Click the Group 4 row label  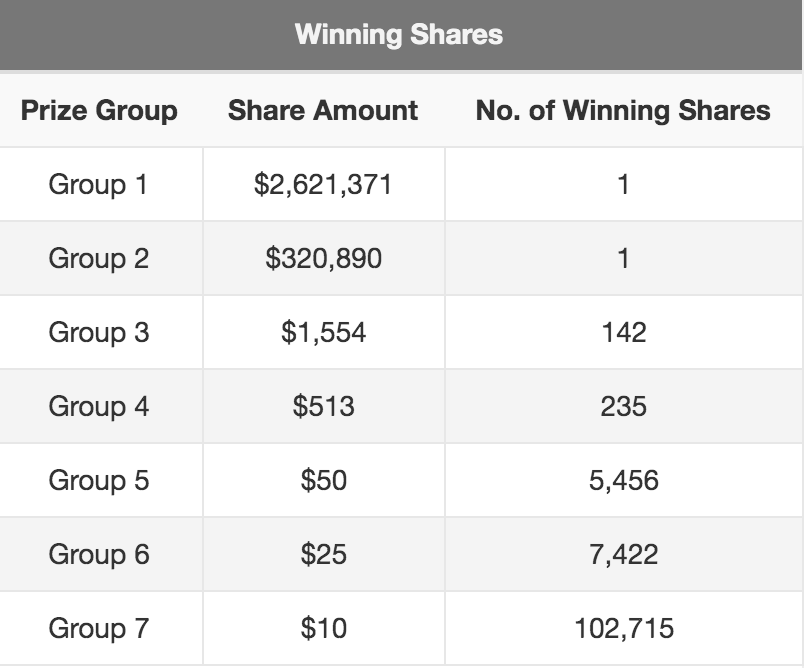99,406
